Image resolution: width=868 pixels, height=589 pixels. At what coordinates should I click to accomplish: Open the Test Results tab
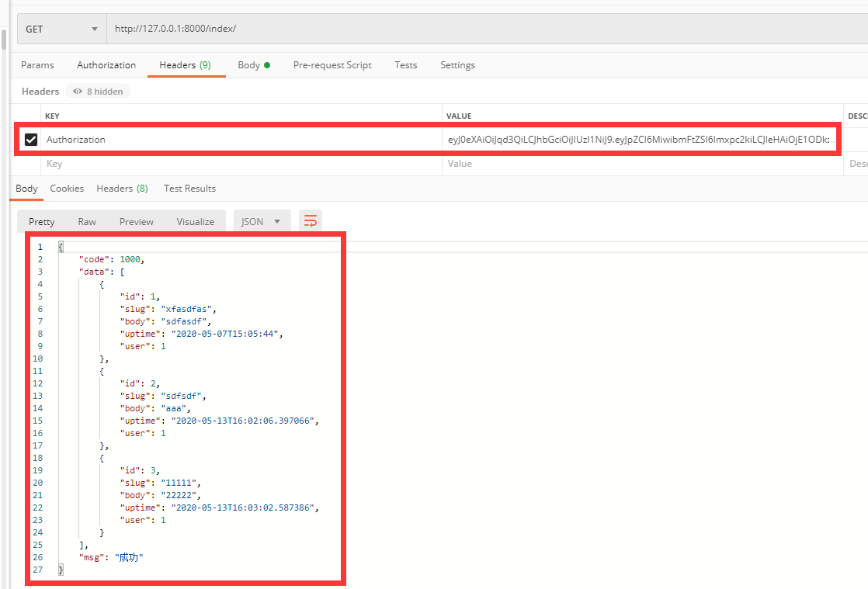coord(189,189)
